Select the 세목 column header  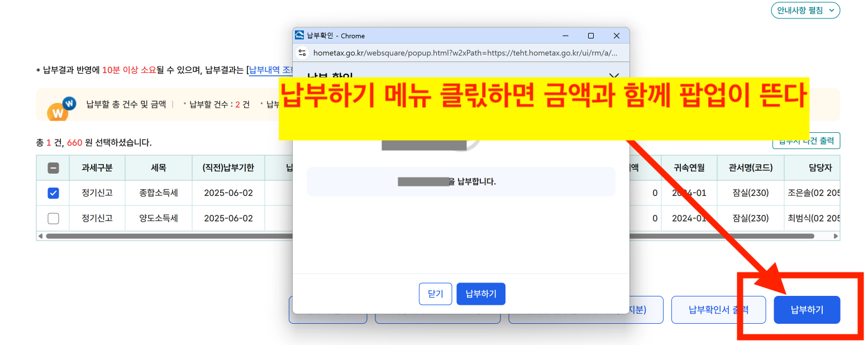[159, 167]
